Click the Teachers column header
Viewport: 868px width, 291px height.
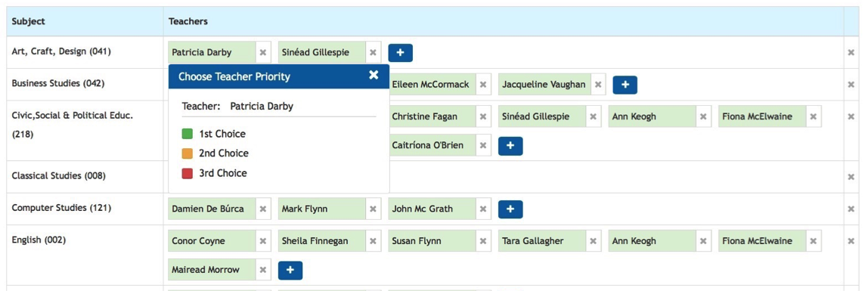tap(188, 22)
